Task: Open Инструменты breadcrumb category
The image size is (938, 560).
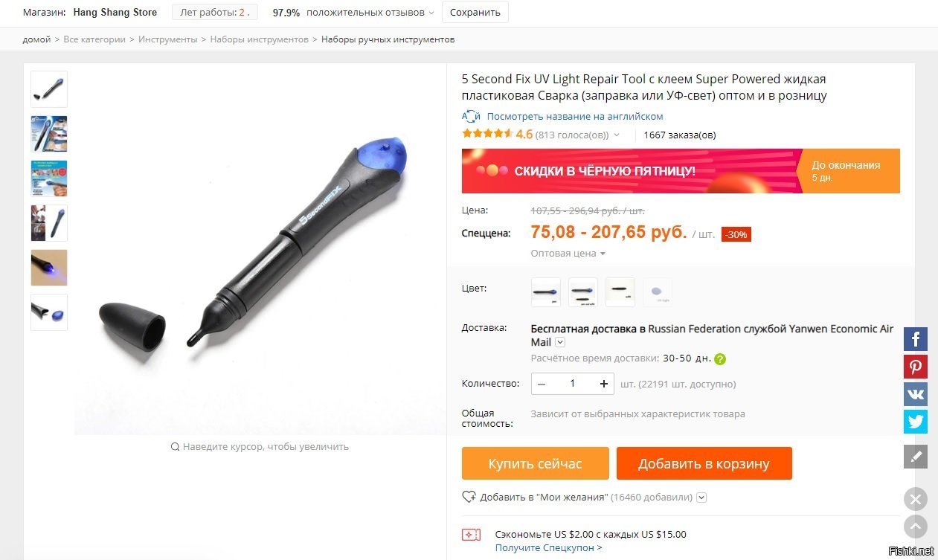Action: 168,39
